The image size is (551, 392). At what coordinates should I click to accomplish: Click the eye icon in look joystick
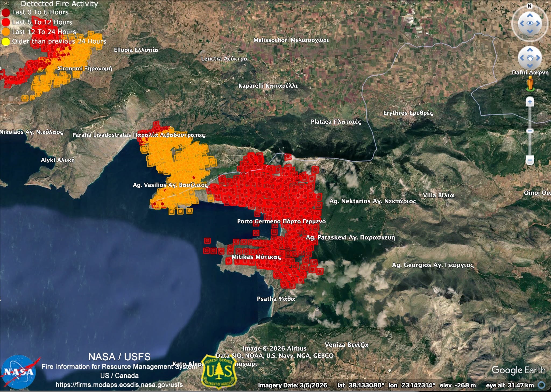[x=530, y=23]
